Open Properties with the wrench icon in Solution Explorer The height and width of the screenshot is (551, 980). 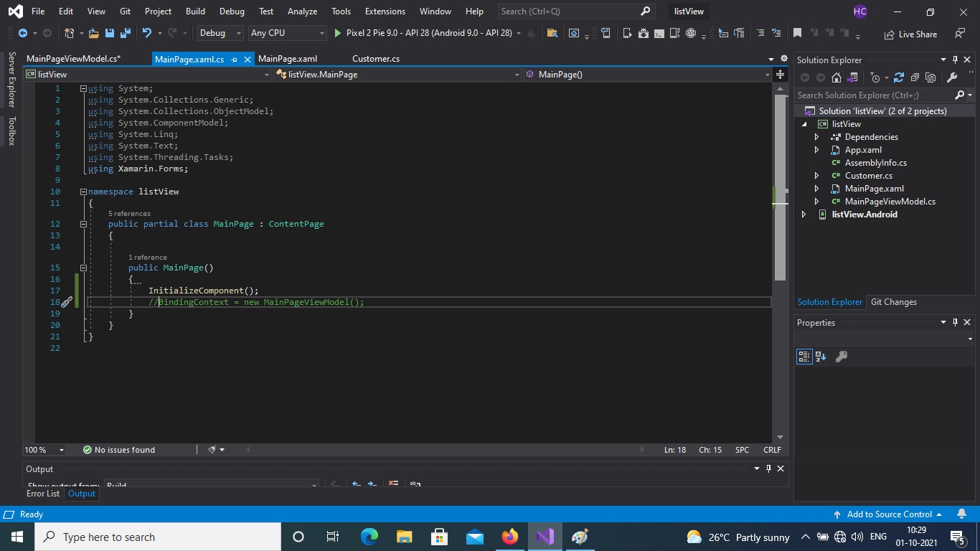tap(953, 77)
